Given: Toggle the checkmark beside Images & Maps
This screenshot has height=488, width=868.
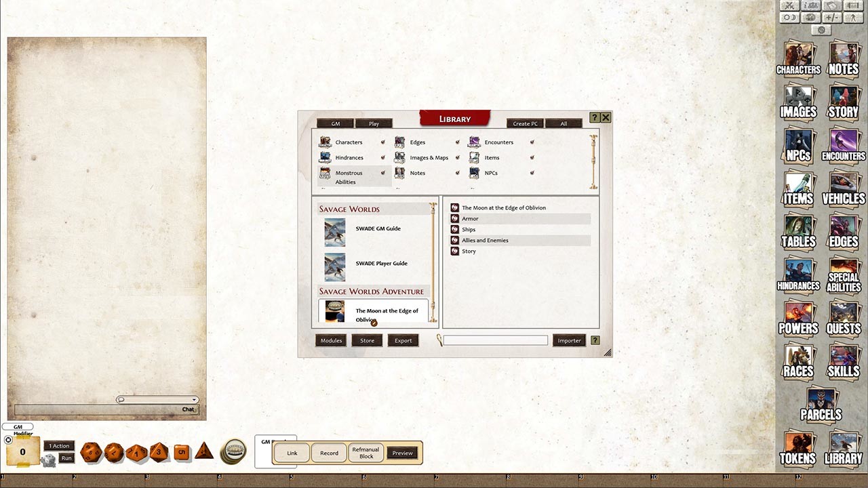Looking at the screenshot, I should point(458,157).
